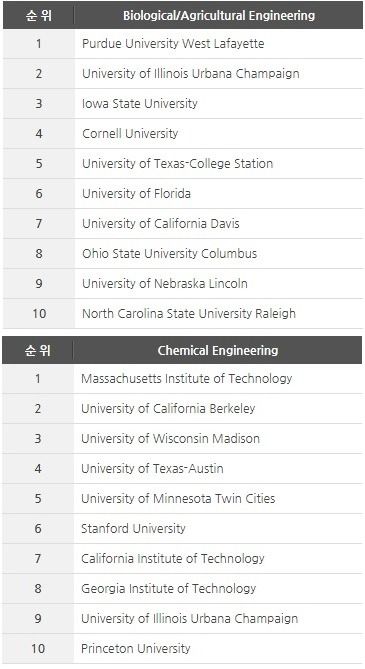Click University of Texas-Austin entry

click(x=152, y=469)
